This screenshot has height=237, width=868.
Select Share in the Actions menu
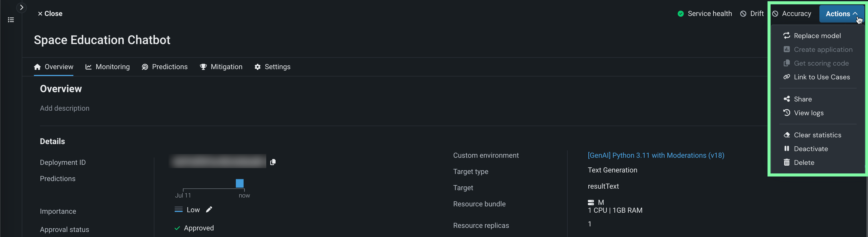[803, 99]
